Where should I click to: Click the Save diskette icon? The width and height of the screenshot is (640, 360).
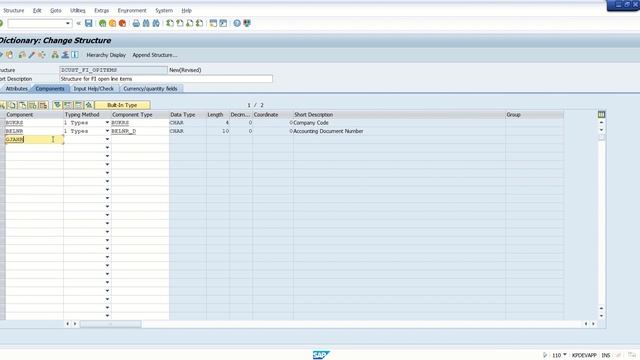click(x=89, y=23)
